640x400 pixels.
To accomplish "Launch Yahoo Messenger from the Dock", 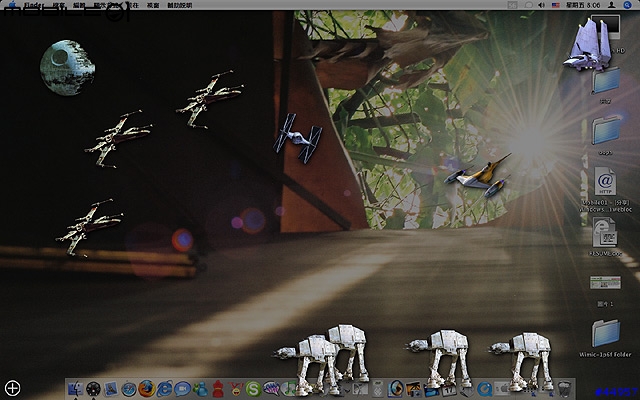I will (236, 389).
